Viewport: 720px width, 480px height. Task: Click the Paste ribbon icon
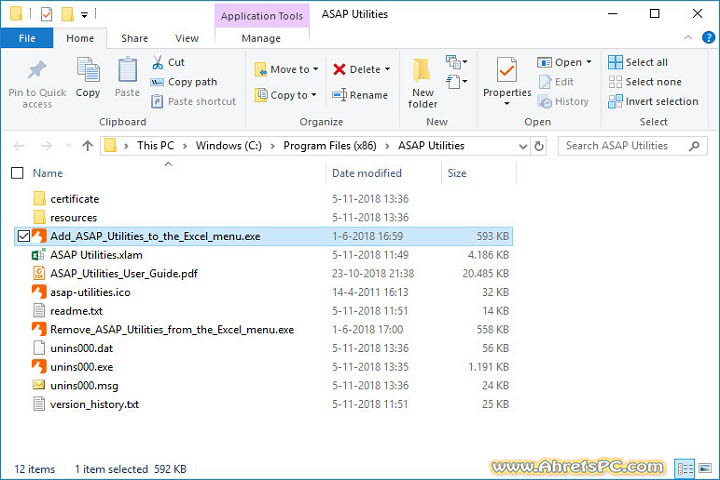pos(127,70)
